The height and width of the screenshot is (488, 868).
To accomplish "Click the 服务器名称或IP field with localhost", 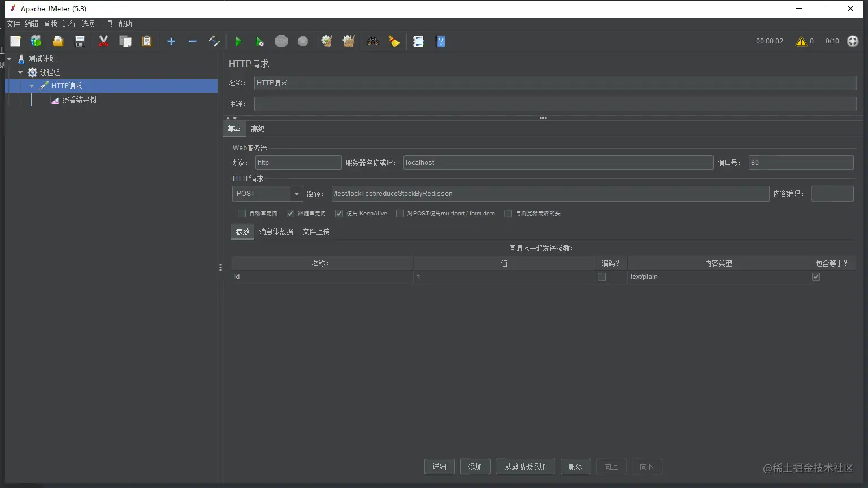I will (x=558, y=163).
